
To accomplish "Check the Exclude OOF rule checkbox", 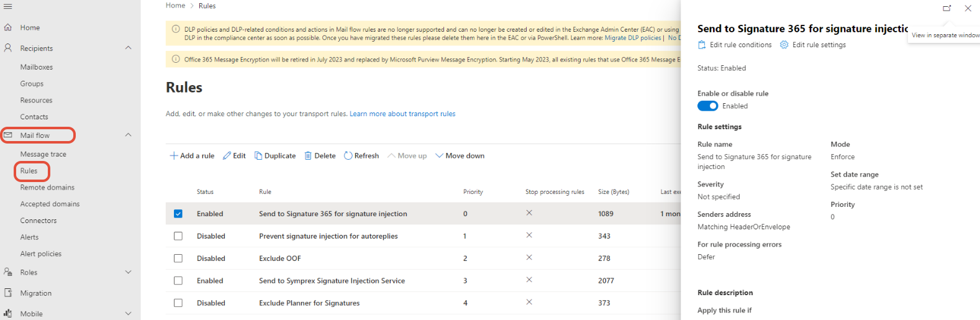I will [x=178, y=258].
